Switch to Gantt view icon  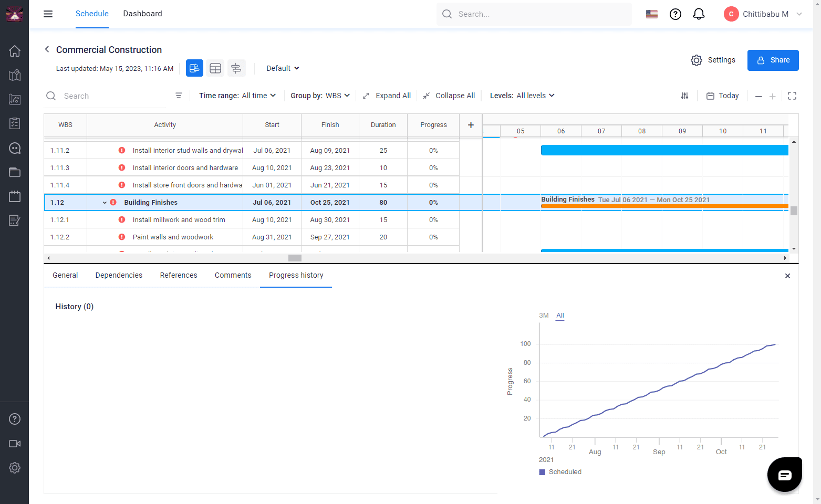tap(194, 68)
